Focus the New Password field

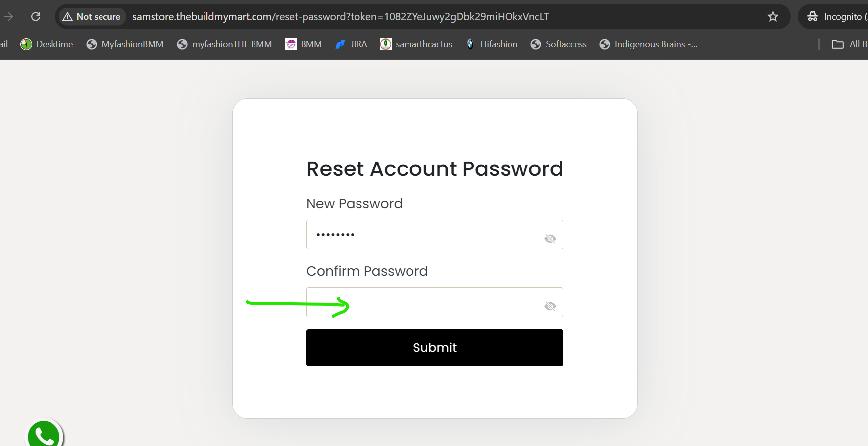pyautogui.click(x=435, y=234)
